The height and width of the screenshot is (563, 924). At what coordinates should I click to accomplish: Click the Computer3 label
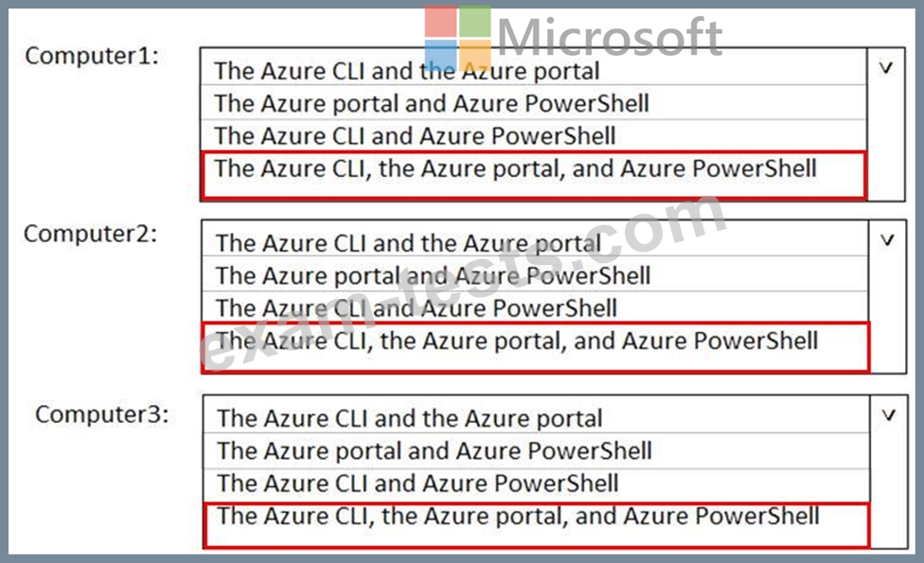tap(102, 414)
